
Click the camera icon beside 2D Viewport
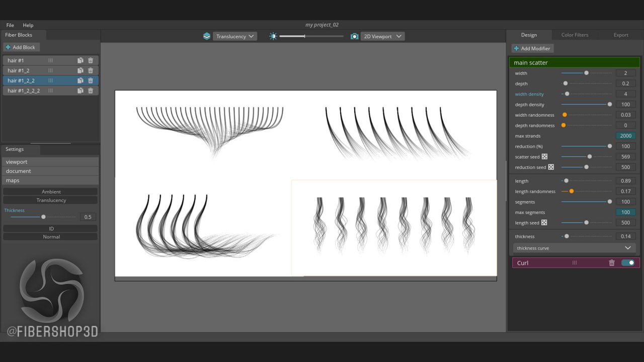(355, 36)
